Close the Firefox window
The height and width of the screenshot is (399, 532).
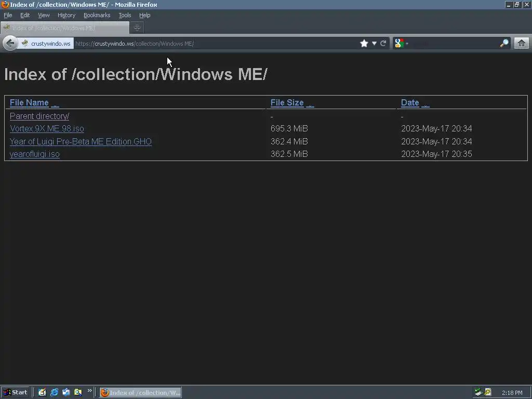click(x=527, y=4)
